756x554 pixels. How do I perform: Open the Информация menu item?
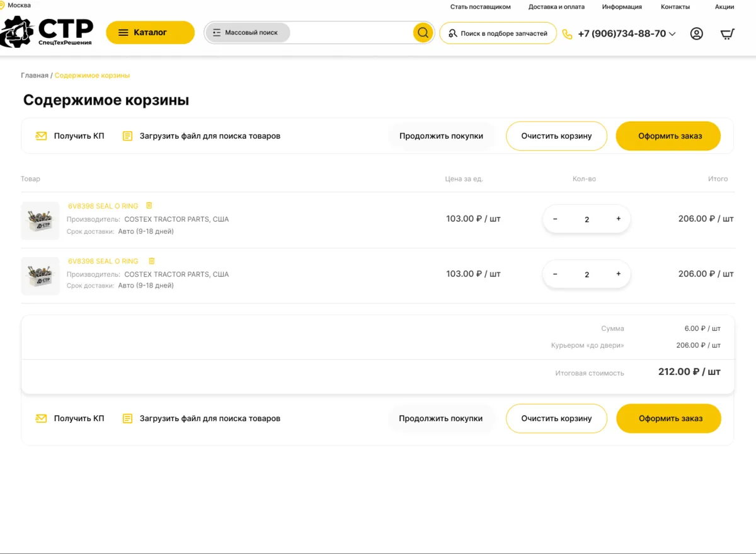[x=622, y=7]
